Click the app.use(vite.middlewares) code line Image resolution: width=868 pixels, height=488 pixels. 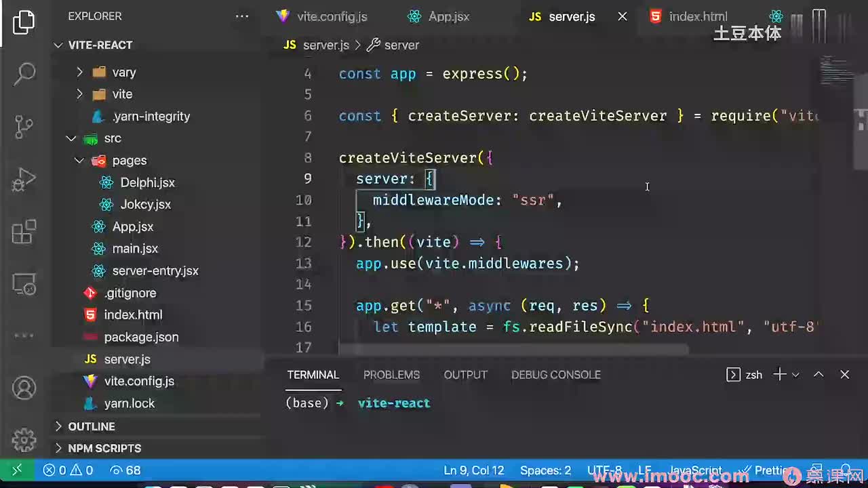pos(468,263)
